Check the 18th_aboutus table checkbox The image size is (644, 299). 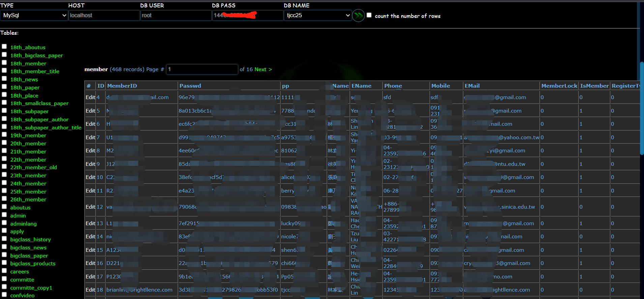tap(4, 47)
